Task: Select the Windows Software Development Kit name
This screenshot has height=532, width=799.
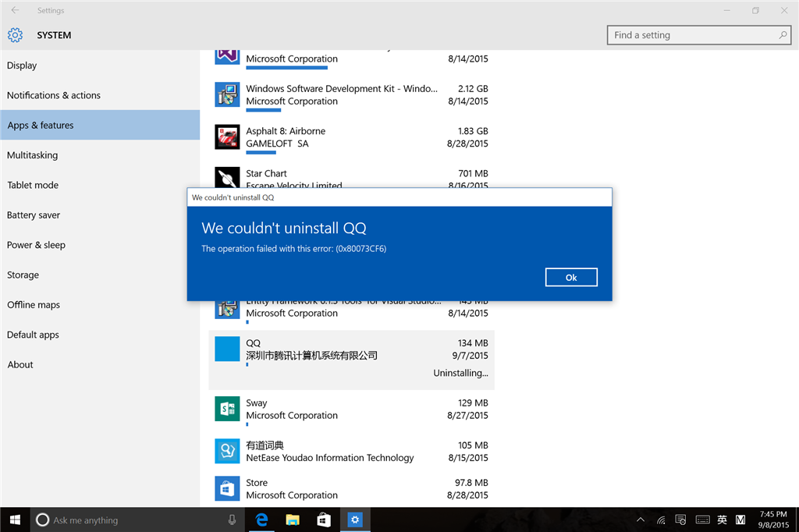Action: 342,89
